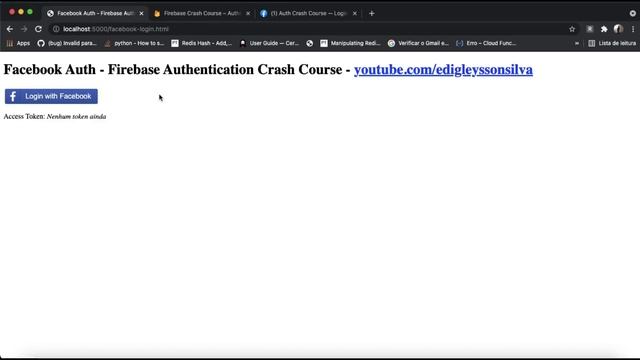This screenshot has height=360, width=640.
Task: Open Lista de leitura reading list
Action: click(x=612, y=43)
